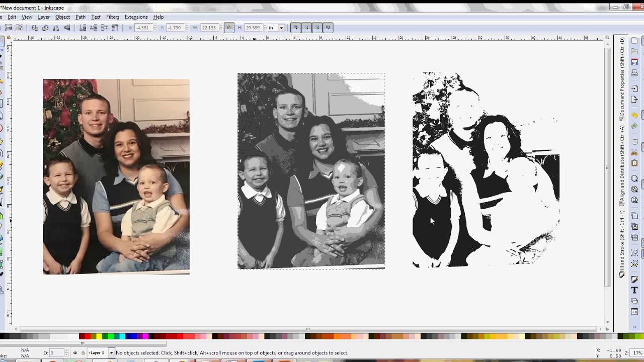Pick the yellow swatch in the palette

(x=99, y=336)
